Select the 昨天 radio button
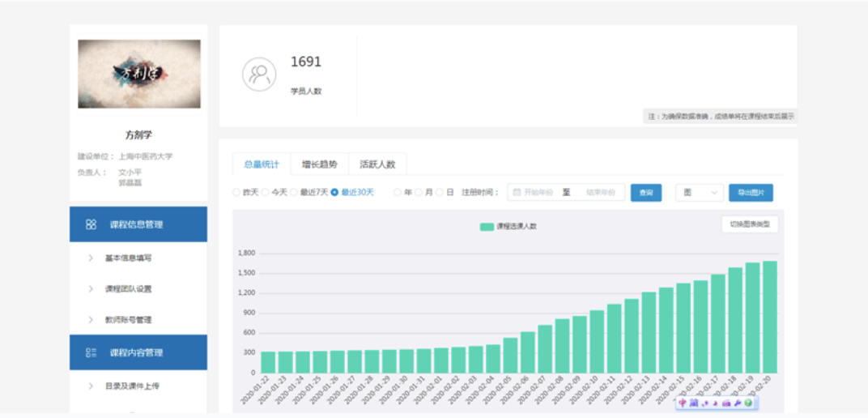This screenshot has width=868, height=418. (236, 193)
